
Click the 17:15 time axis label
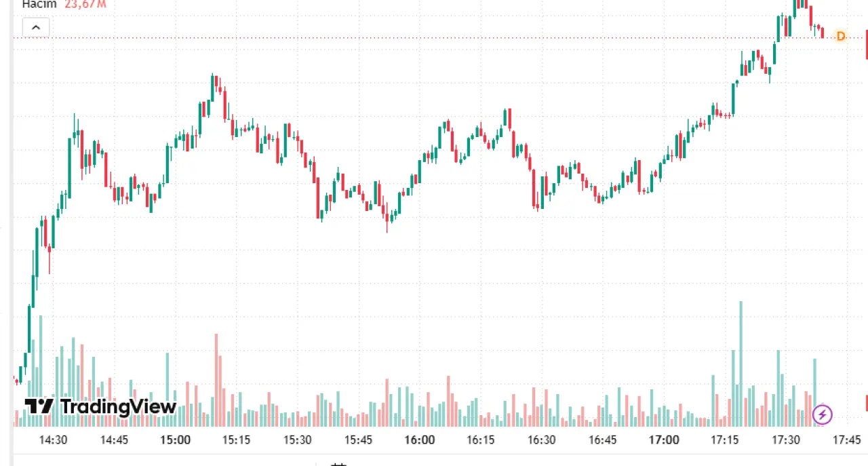pos(724,440)
